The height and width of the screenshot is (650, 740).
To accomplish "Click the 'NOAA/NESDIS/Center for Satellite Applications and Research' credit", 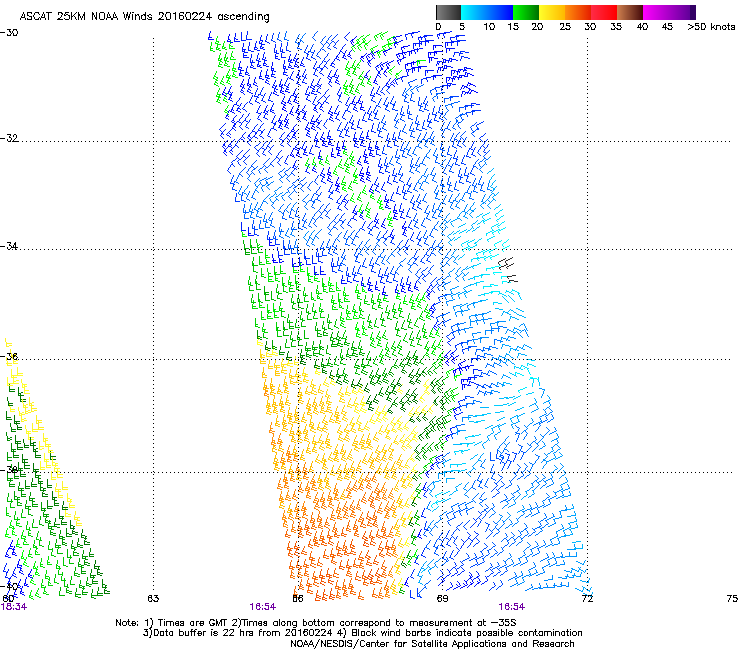I will [432, 644].
